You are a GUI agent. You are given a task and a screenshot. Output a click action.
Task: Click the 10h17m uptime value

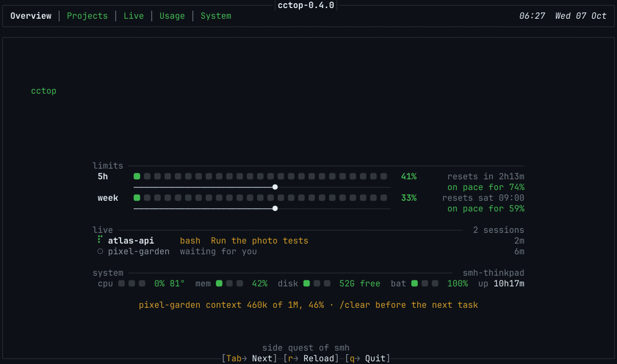pos(509,283)
